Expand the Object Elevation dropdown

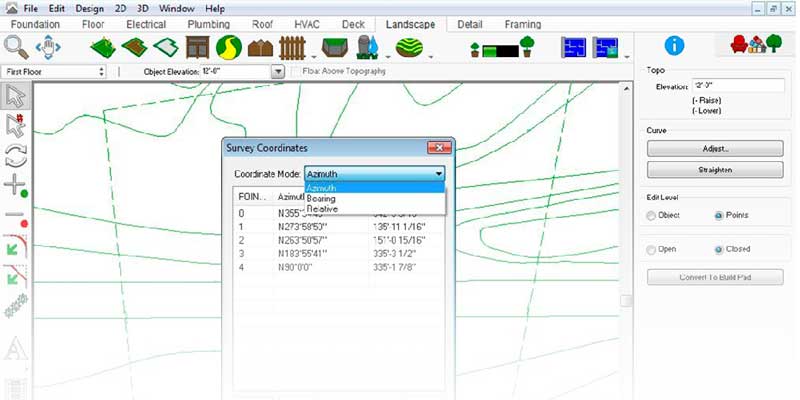point(278,72)
